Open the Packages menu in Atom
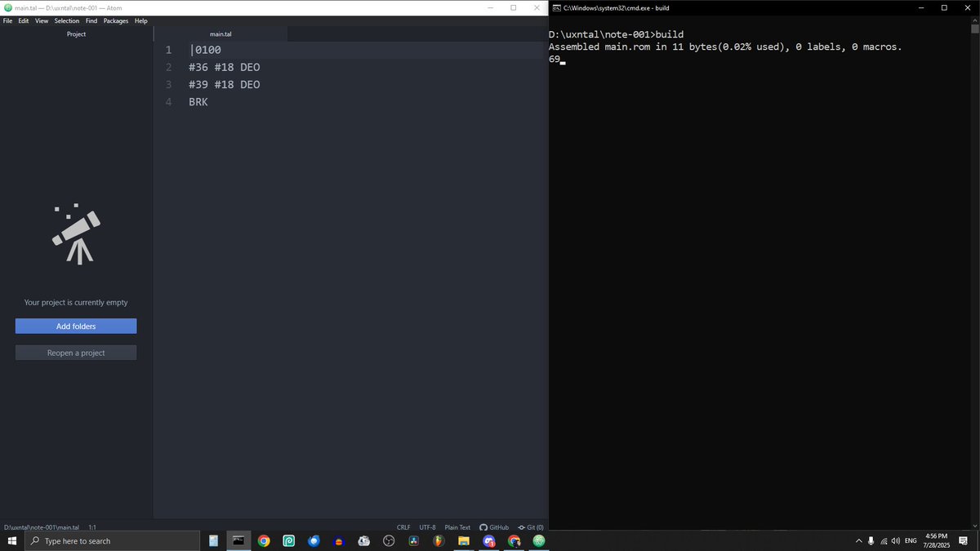Image resolution: width=980 pixels, height=551 pixels. coord(116,20)
